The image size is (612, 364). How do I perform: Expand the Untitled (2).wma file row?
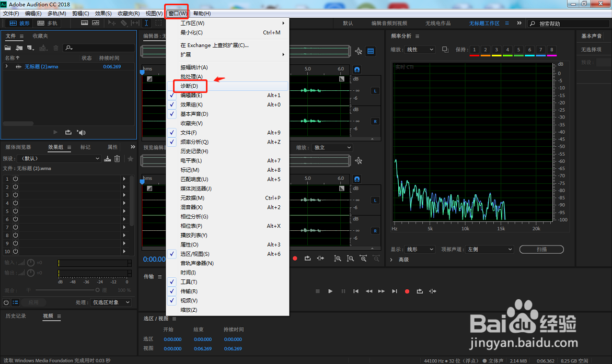[7, 67]
